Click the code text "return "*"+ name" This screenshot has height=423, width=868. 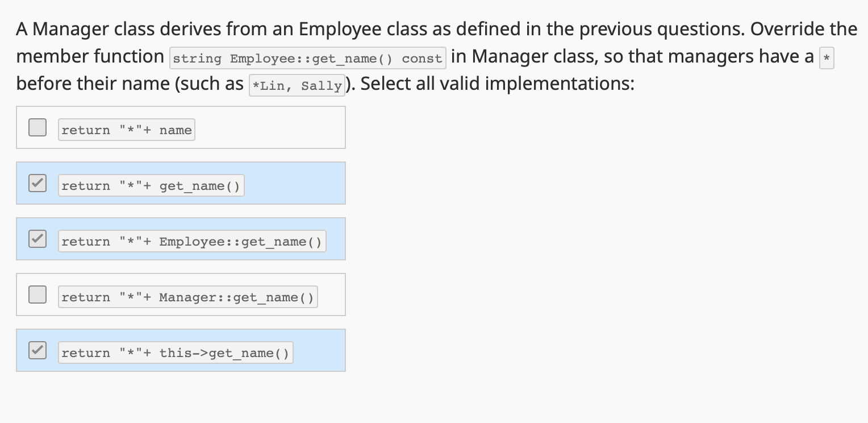pos(126,130)
